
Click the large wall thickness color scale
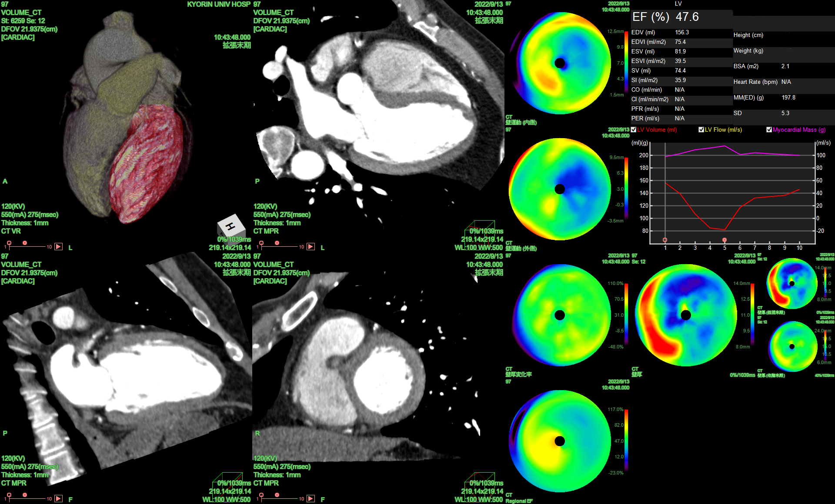click(x=752, y=315)
